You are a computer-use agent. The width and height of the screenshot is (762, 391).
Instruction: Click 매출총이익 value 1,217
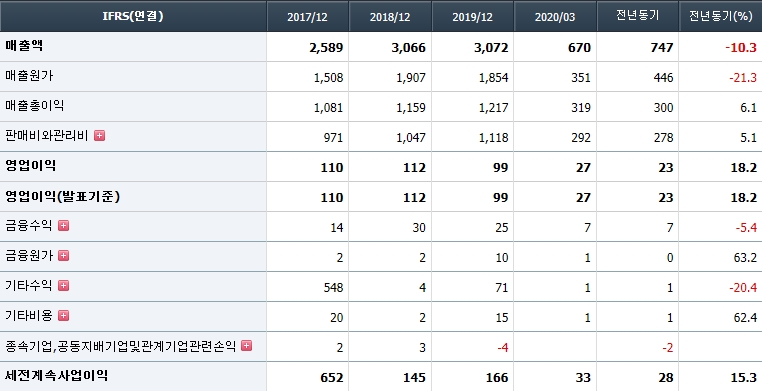click(x=494, y=108)
